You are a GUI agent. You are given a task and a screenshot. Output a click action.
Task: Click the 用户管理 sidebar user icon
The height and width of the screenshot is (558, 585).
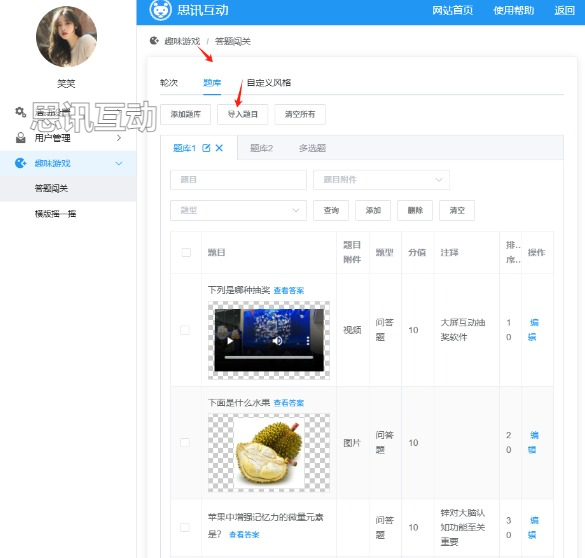(x=21, y=138)
